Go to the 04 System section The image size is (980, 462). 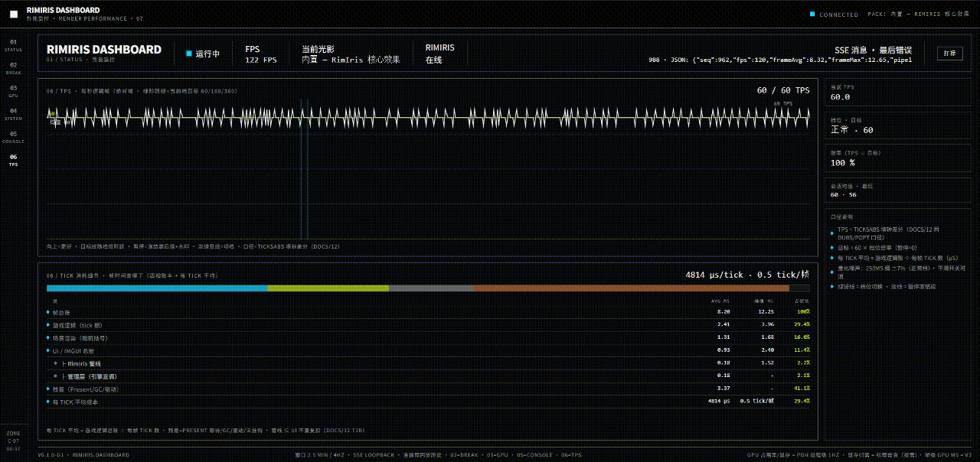13,114
